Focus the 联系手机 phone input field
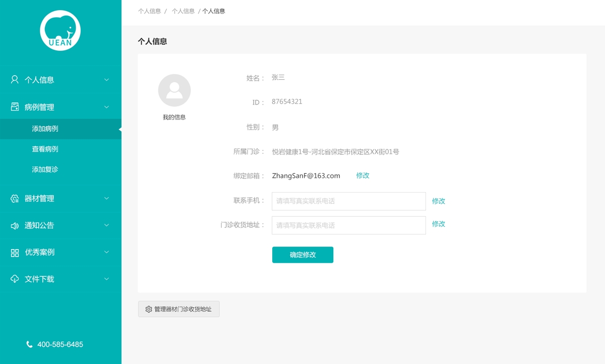The image size is (605, 364). (x=348, y=201)
